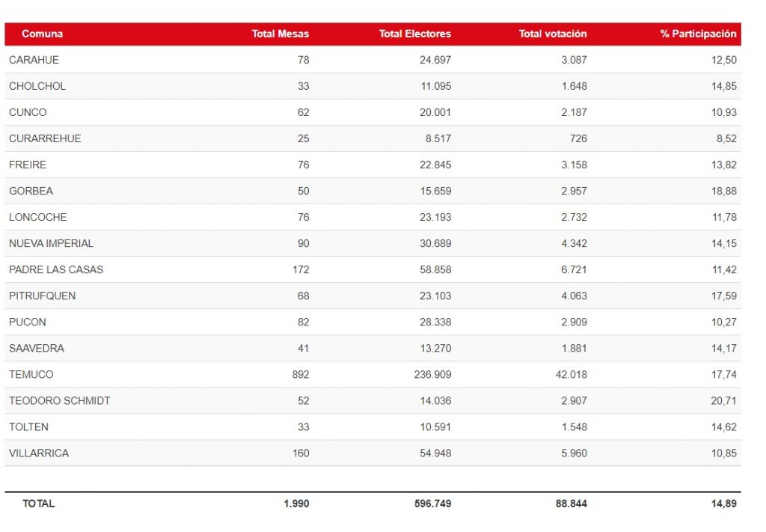Screen dimensions: 766x532
Task: Select the SAAVEDRA row name
Action: [37, 349]
